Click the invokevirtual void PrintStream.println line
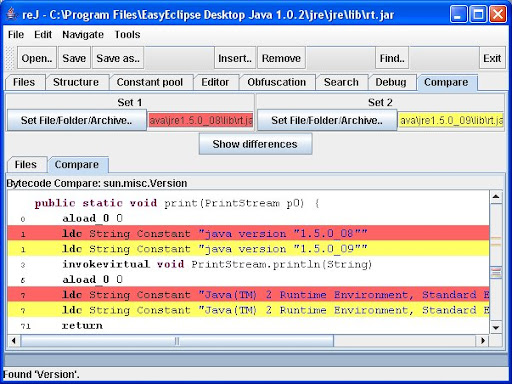The image size is (512, 384). pyautogui.click(x=248, y=264)
